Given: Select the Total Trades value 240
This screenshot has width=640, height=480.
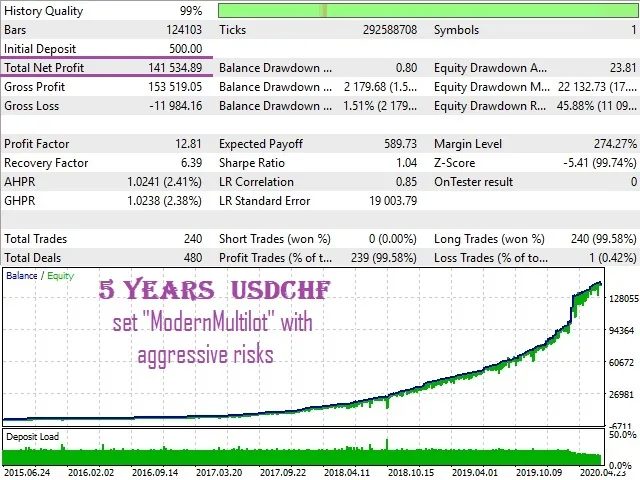Looking at the screenshot, I should point(193,239).
